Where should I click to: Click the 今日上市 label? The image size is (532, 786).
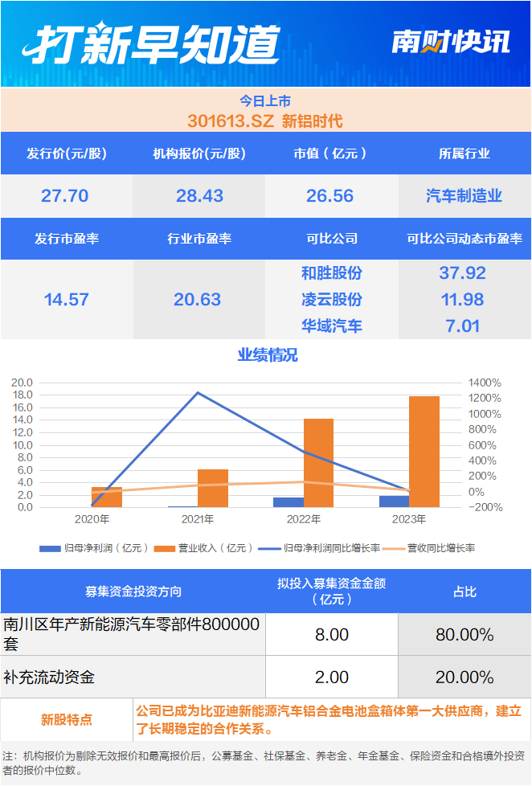pyautogui.click(x=265, y=100)
